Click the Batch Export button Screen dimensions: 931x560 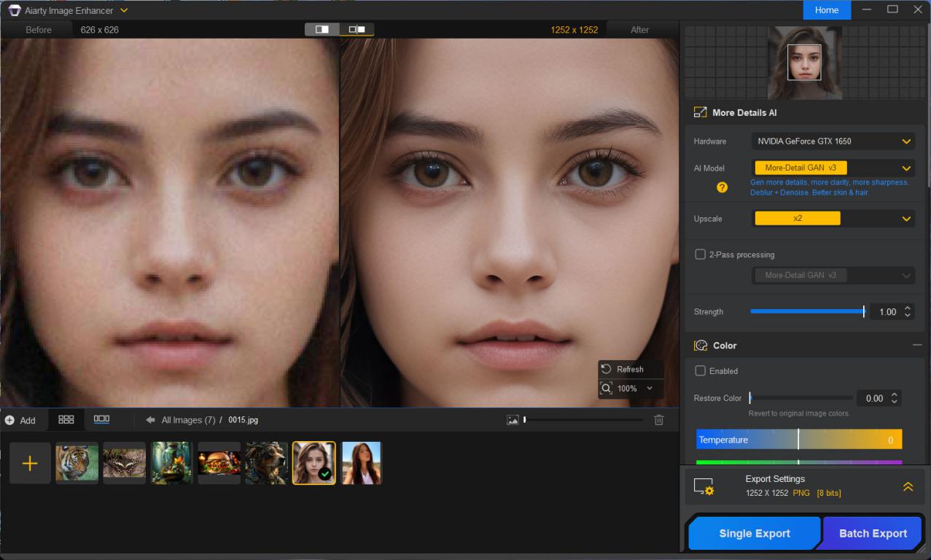click(x=873, y=534)
